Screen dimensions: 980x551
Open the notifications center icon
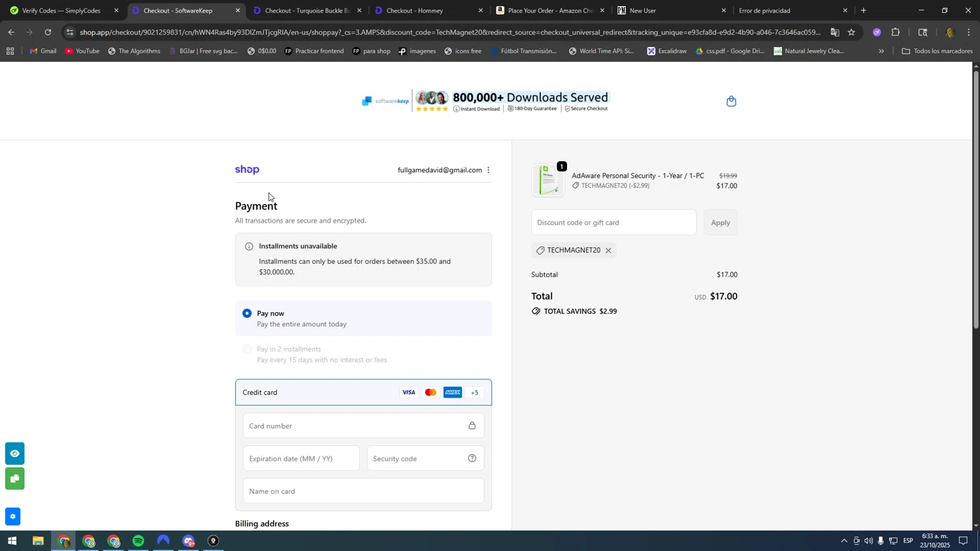(x=963, y=541)
